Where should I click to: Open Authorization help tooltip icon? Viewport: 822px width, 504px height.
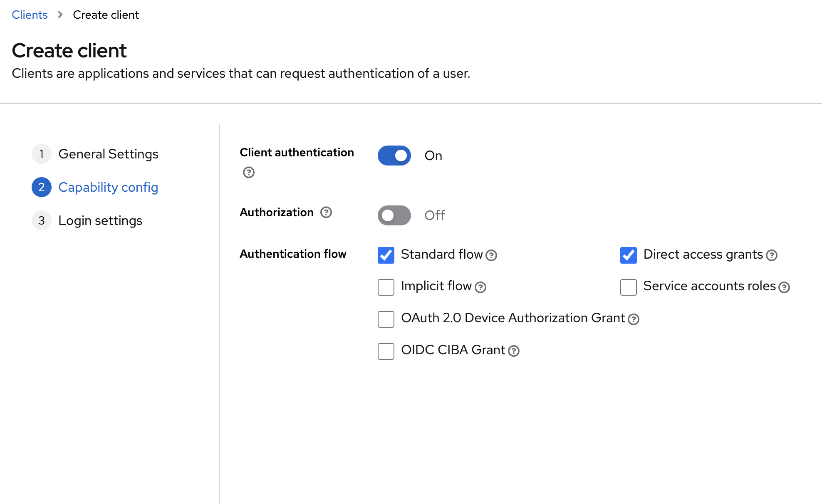[326, 212]
